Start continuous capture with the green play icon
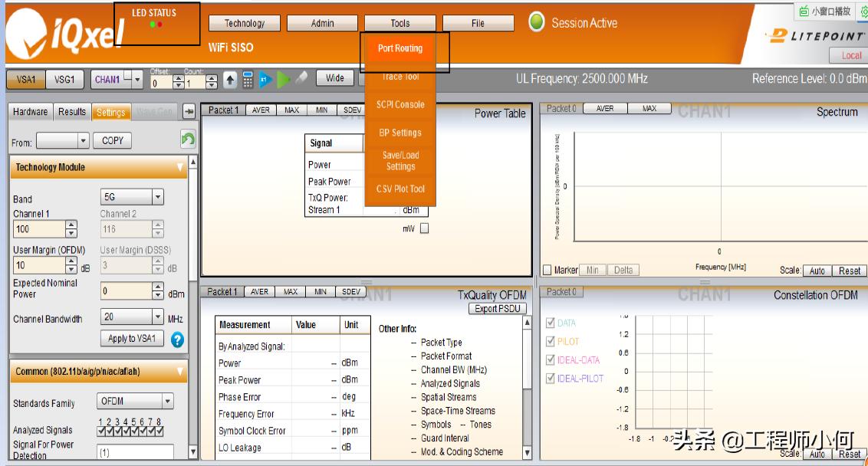This screenshot has height=466, width=868. tap(284, 80)
